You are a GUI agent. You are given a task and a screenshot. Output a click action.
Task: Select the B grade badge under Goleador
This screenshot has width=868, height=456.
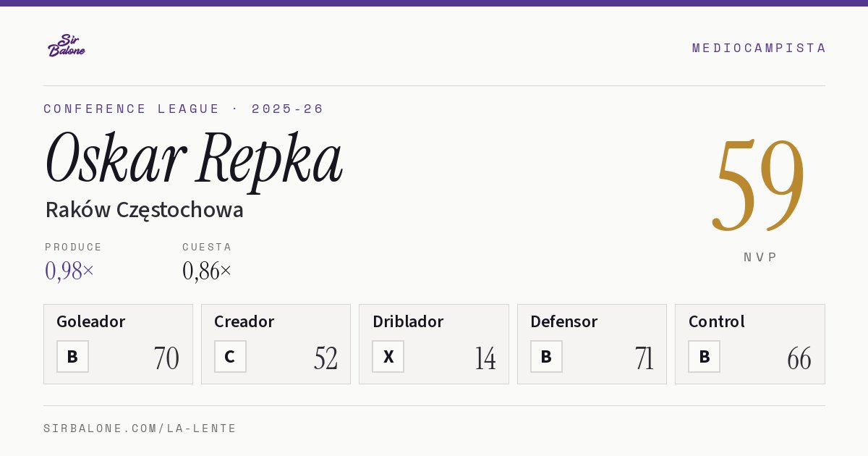[72, 357]
